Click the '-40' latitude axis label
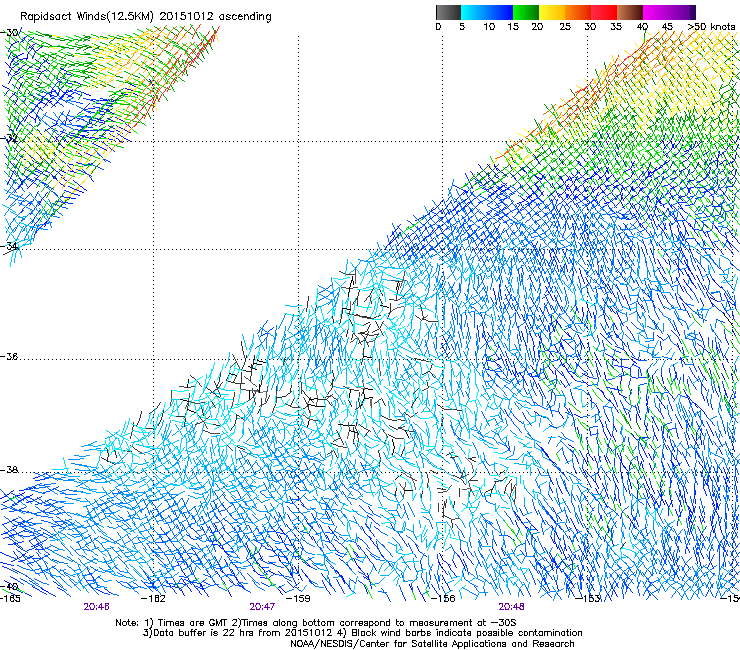Viewport: 740px width, 650px height. pos(9,586)
